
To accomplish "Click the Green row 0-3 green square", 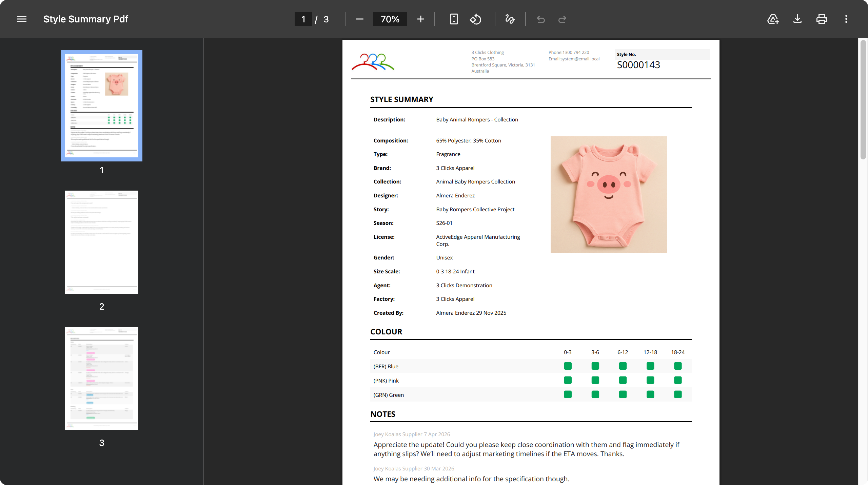I will (x=568, y=394).
